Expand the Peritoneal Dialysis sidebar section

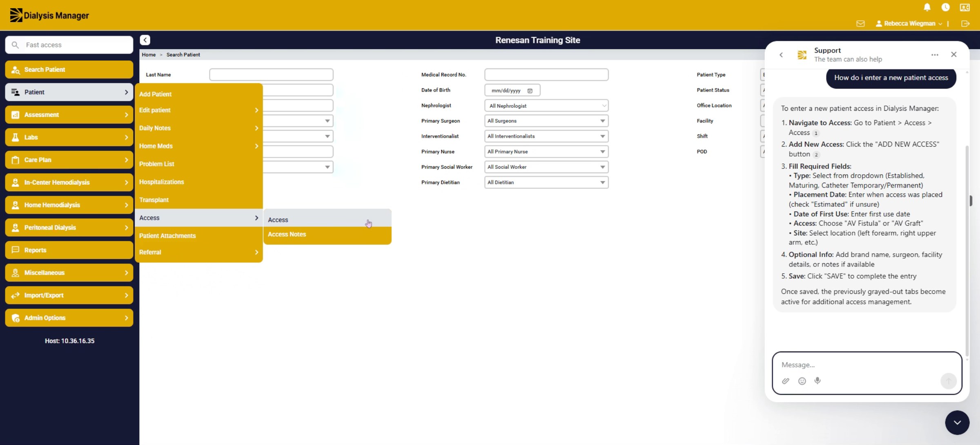point(69,228)
